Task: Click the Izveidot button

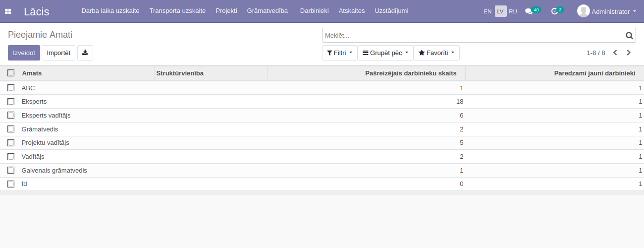Action: click(24, 53)
